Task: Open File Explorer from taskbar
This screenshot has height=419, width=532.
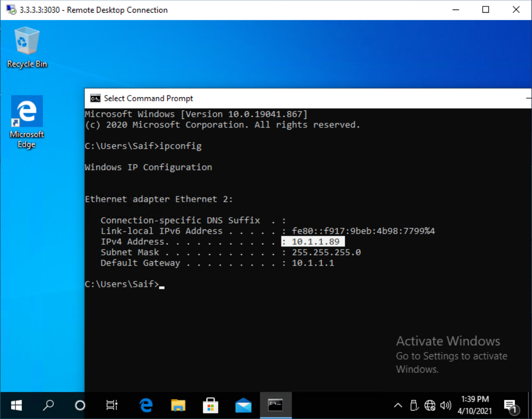Action: [178, 405]
